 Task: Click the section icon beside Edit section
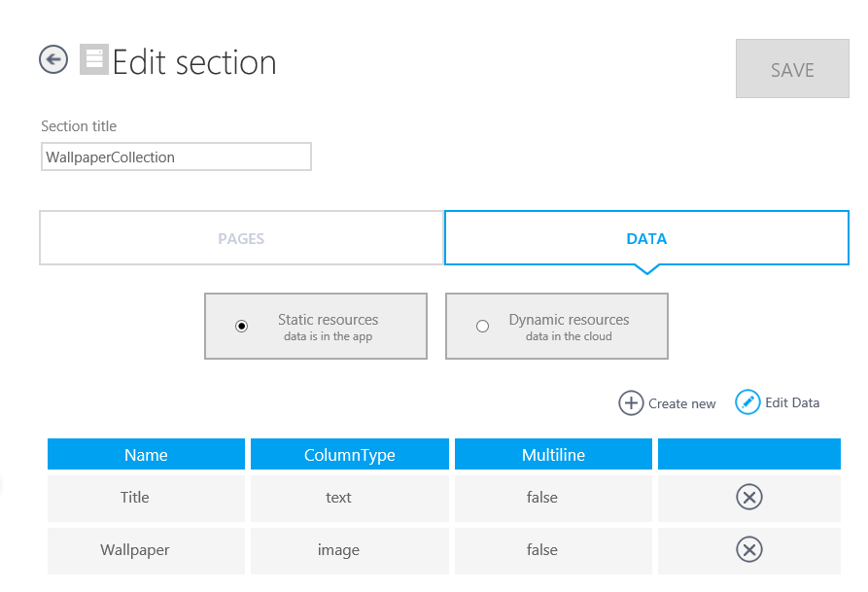(93, 60)
